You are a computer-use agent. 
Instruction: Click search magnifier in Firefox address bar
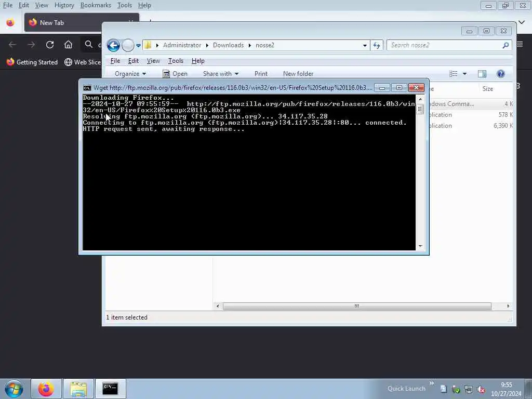88,45
